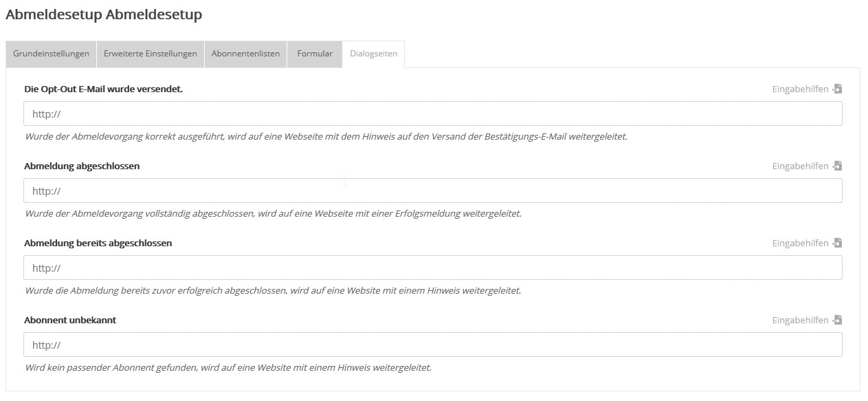Click the Eingabehilfen icon for Abmeldung abgeschlossen

pos(837,166)
